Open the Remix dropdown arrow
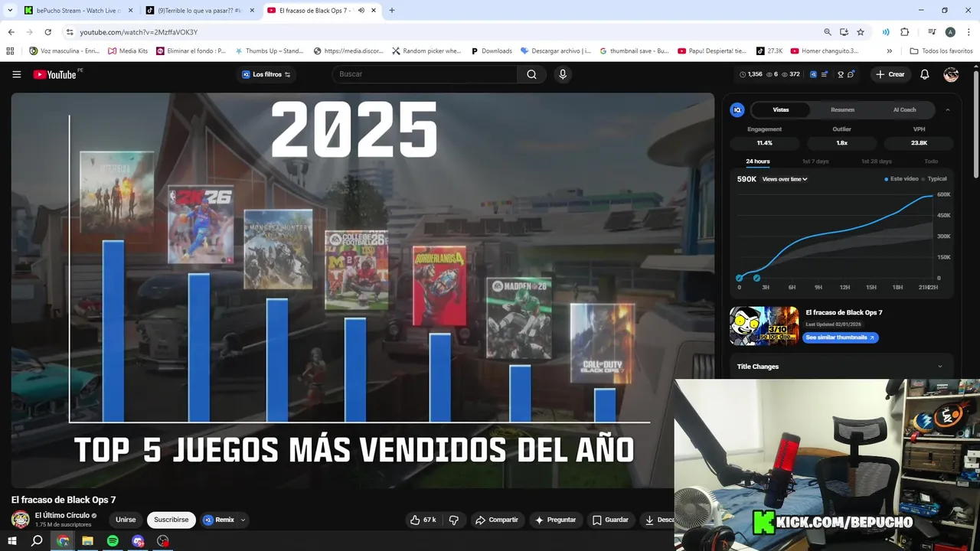Screen dimensions: 980x551 click(x=243, y=520)
